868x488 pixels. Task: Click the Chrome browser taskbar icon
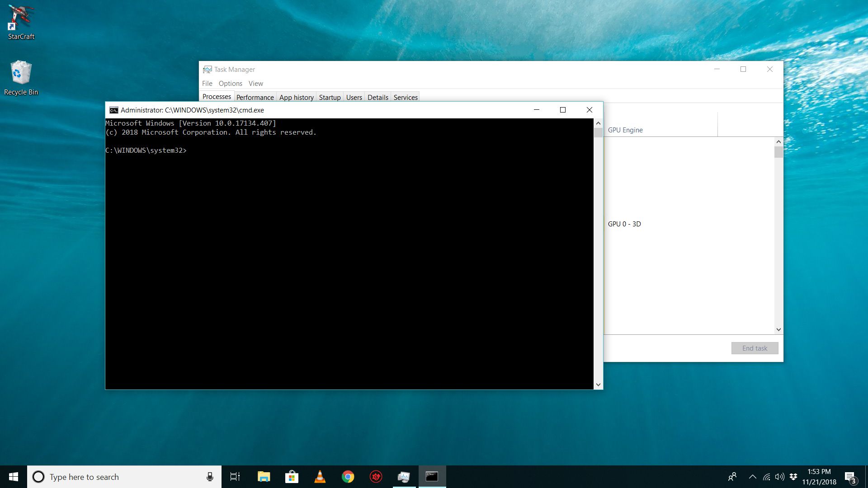pos(348,476)
